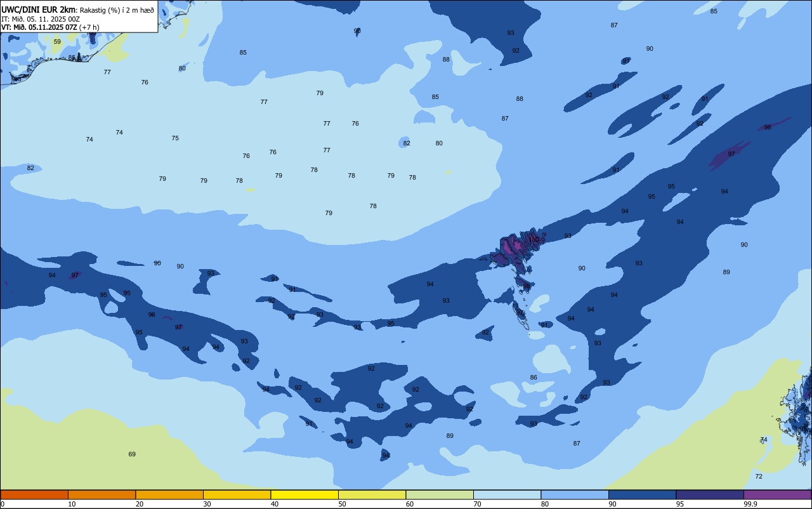The height and width of the screenshot is (509, 812).
Task: Select the dark blue 90–95 legend segment
Action: click(x=642, y=494)
